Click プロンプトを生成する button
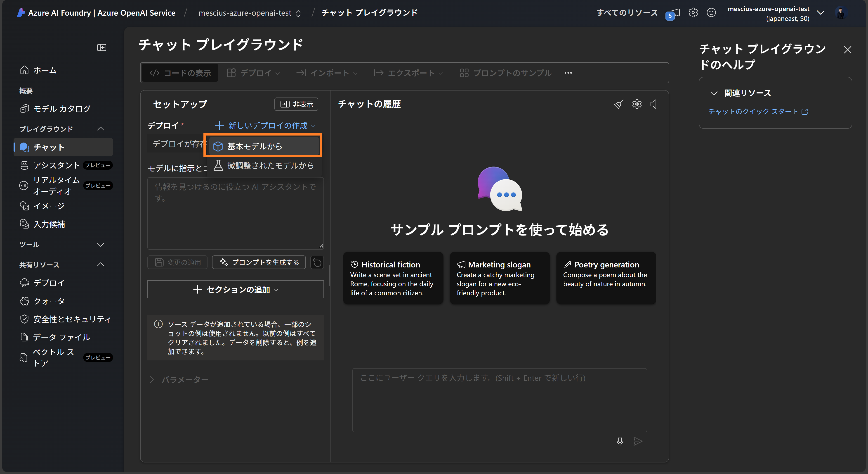Screen dimensions: 868x474 [x=259, y=262]
